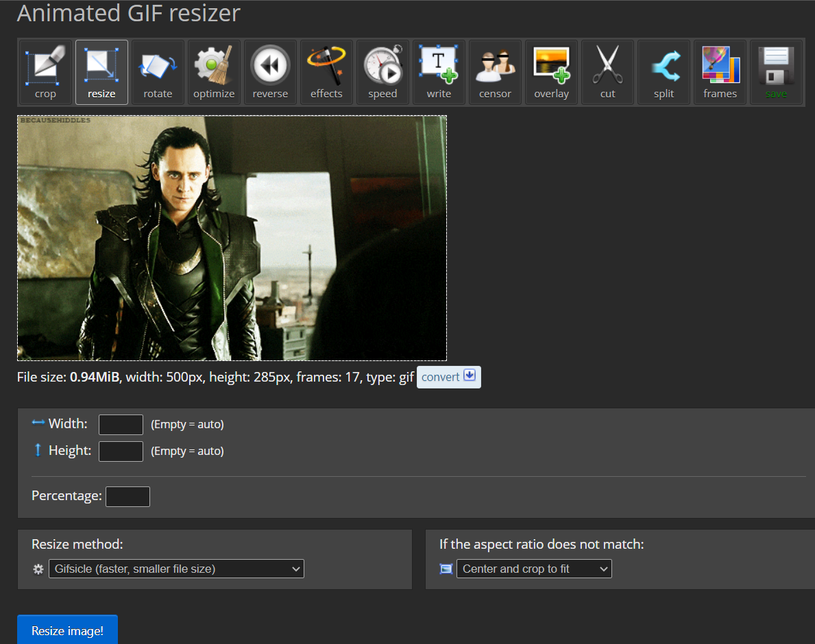Open the speed tool
The height and width of the screenshot is (644, 815).
pos(382,72)
